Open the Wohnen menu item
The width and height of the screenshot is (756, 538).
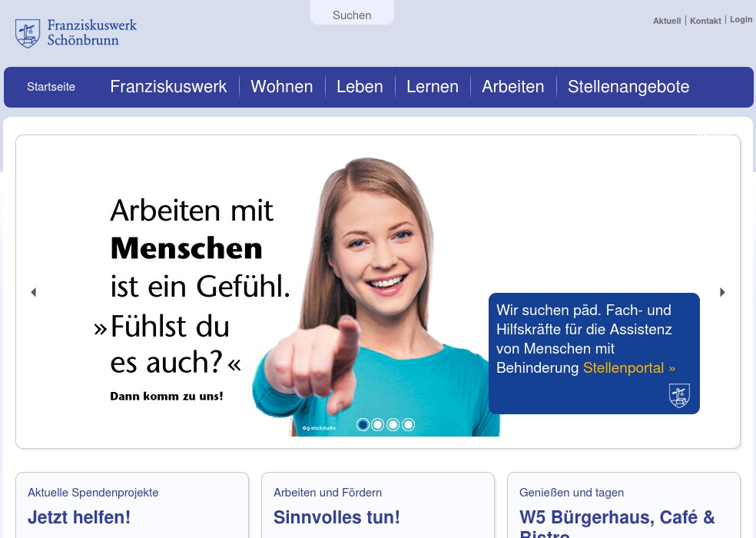(x=282, y=87)
